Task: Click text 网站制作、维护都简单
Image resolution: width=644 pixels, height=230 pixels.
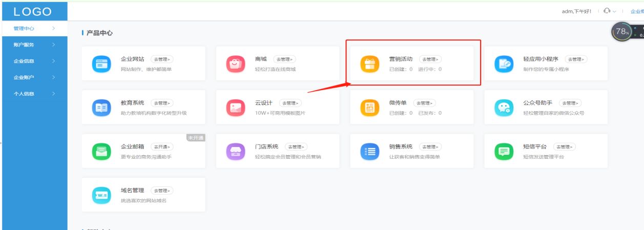Action: 146,70
